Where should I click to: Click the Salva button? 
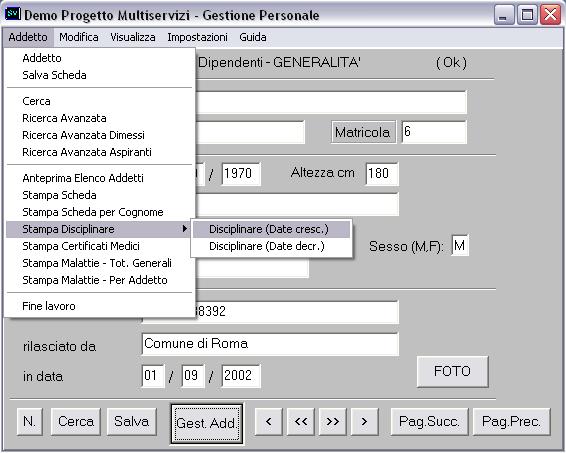pyautogui.click(x=132, y=422)
